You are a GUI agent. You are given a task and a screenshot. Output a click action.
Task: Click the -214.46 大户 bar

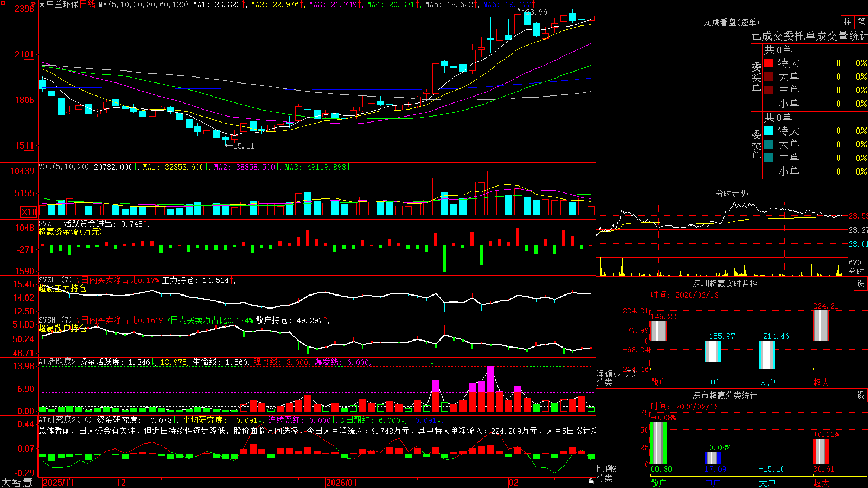click(x=767, y=355)
